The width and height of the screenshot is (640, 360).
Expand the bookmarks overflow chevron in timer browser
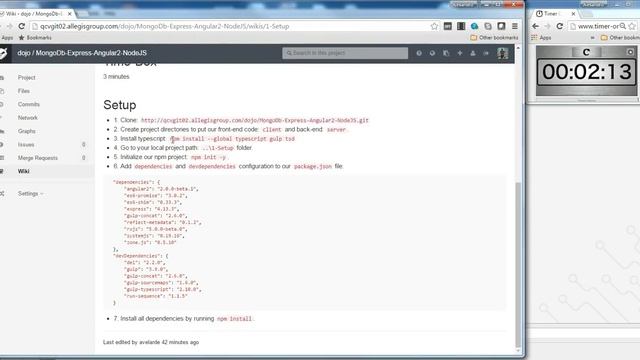pyautogui.click(x=592, y=38)
